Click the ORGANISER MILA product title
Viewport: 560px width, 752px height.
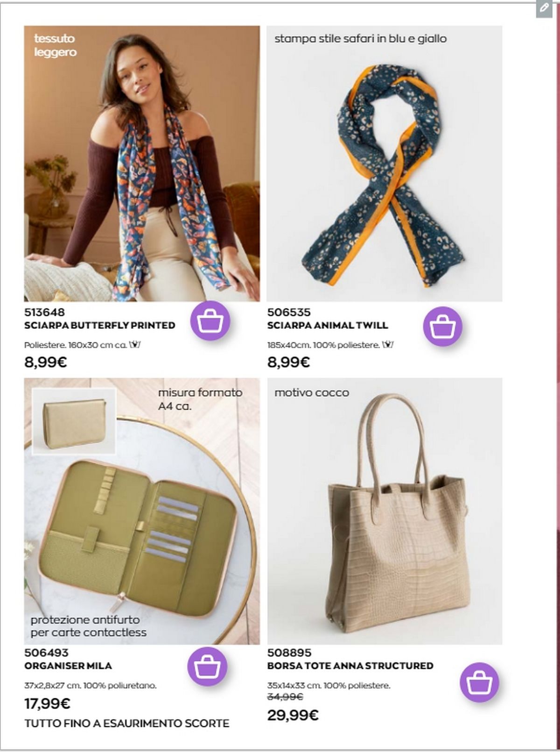tap(68, 666)
